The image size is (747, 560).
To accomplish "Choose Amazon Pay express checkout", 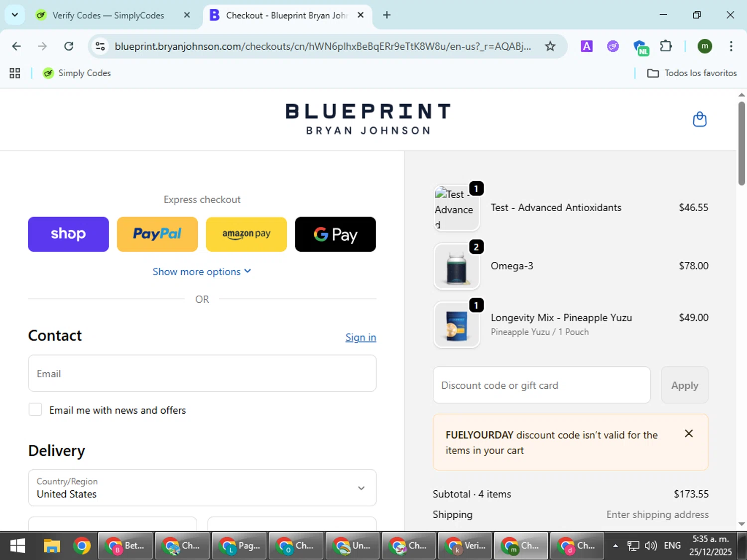I will coord(247,234).
